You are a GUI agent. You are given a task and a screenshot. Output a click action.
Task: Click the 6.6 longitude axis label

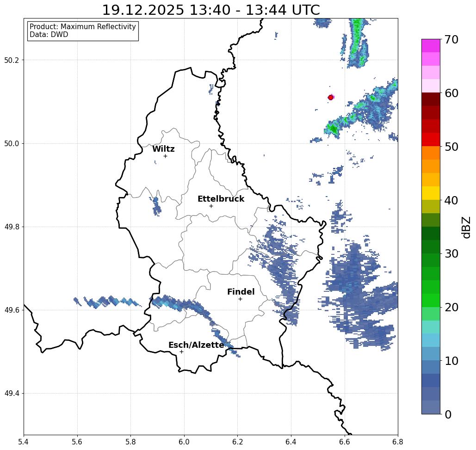345,442
